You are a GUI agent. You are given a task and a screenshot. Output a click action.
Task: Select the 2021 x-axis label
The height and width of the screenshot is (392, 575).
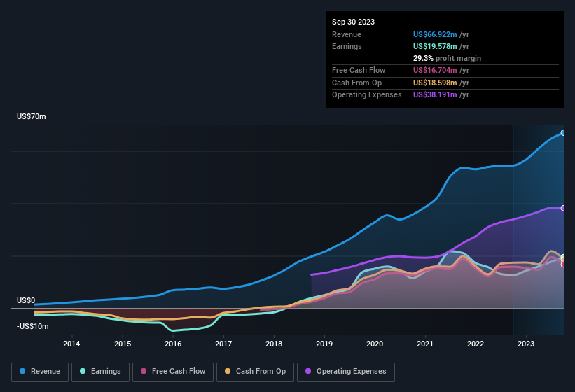(425, 344)
